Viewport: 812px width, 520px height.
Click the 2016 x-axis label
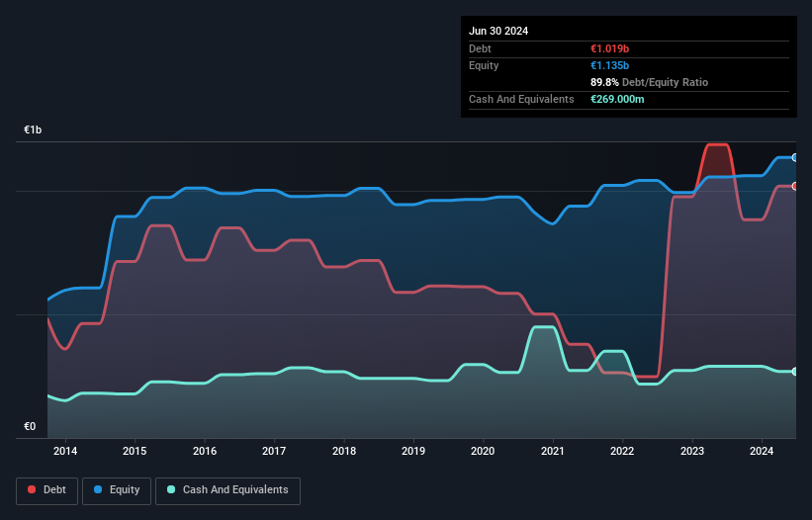tap(205, 451)
